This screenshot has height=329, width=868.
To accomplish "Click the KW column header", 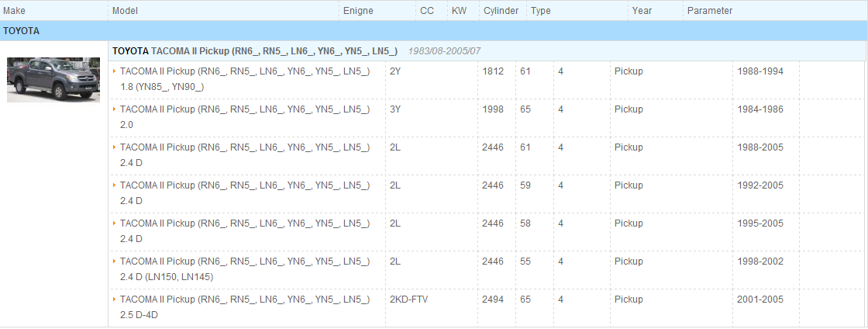I will 459,11.
